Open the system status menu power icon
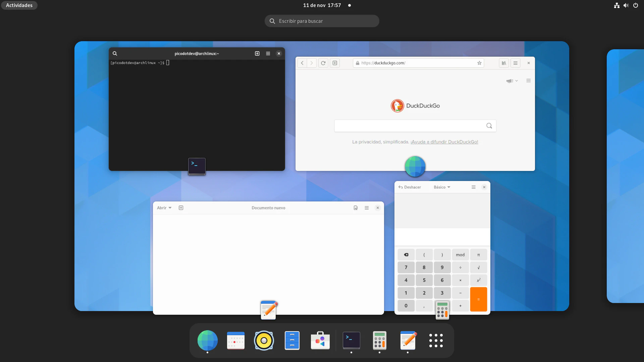Image resolution: width=644 pixels, height=362 pixels. [x=635, y=5]
